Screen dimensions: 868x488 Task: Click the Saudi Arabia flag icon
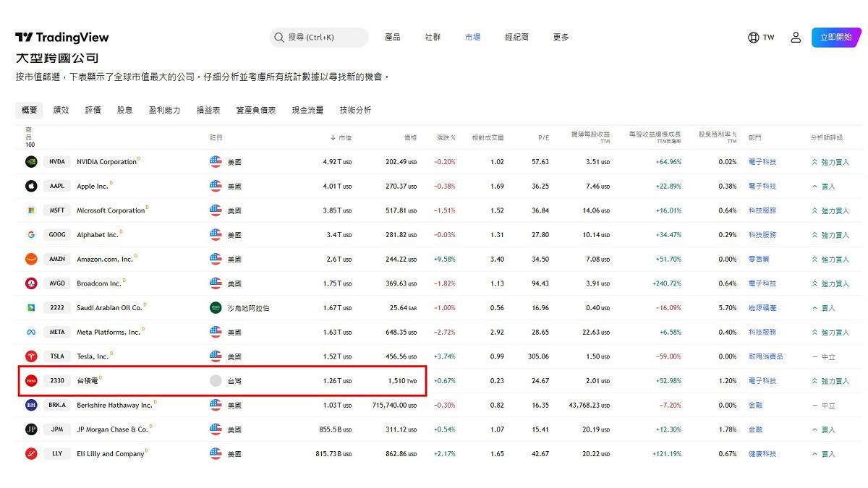pos(216,308)
